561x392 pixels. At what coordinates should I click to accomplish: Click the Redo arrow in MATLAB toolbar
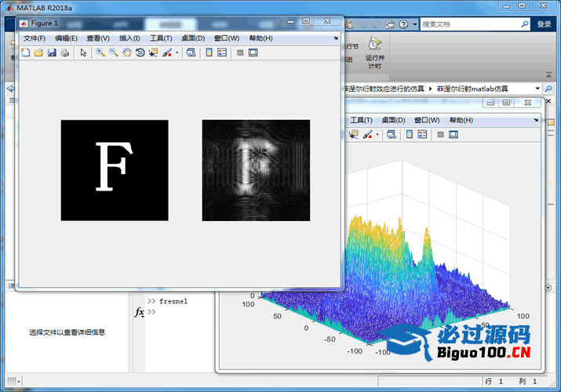(x=375, y=24)
